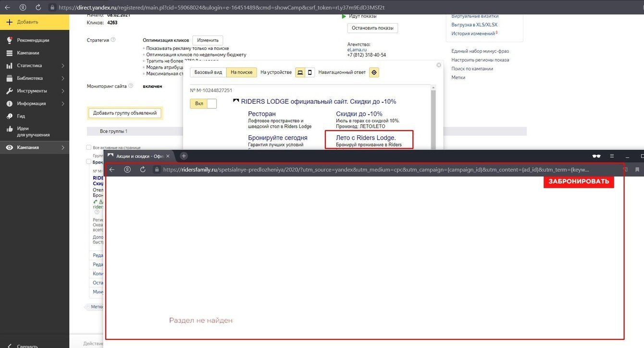Open a new tab in the front browser
Viewport: 644px width, 348px height.
[x=184, y=156]
